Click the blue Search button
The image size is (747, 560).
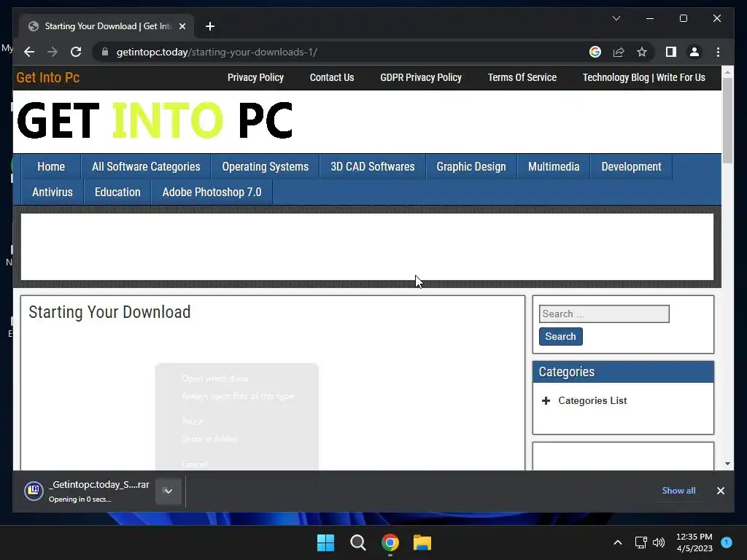coord(561,336)
